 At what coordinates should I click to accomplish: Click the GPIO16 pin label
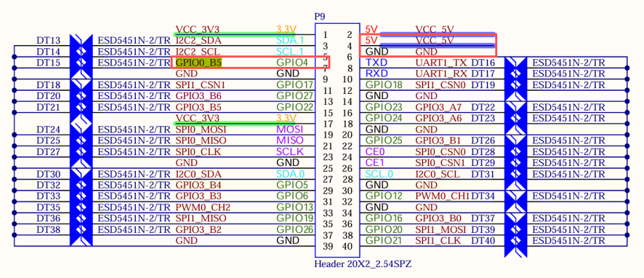pos(384,218)
